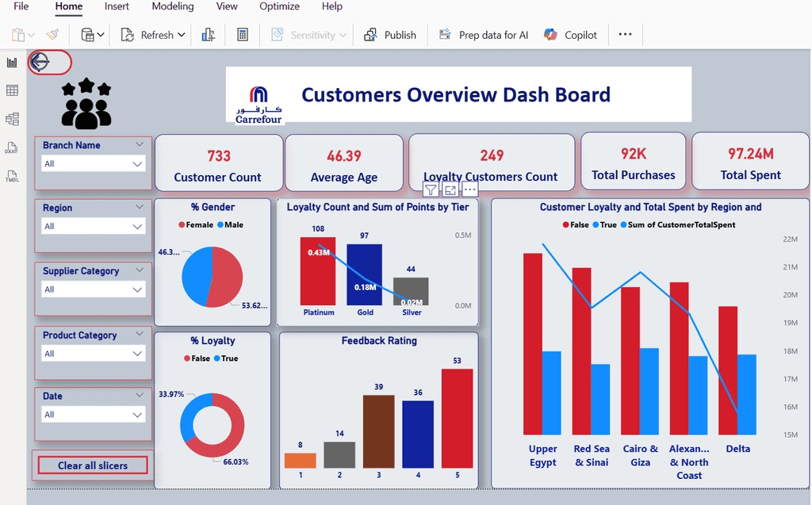Open focus mode for the tier chart
812x505 pixels.
(x=450, y=189)
